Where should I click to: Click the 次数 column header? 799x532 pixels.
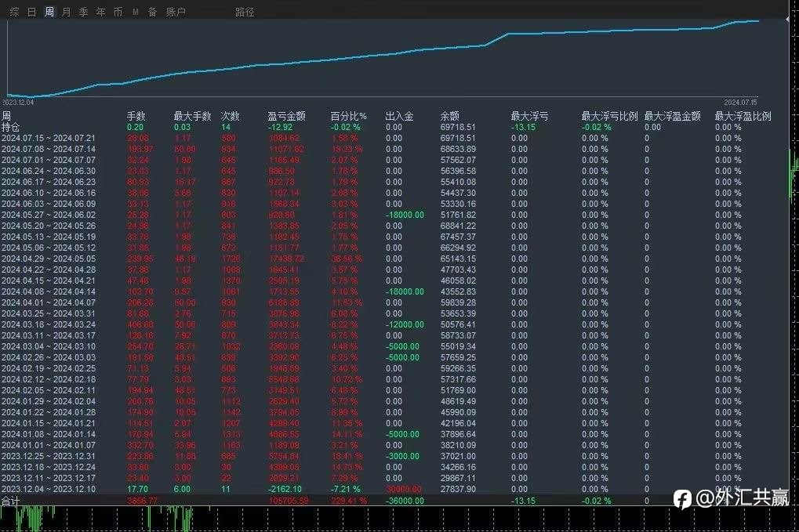pos(230,116)
